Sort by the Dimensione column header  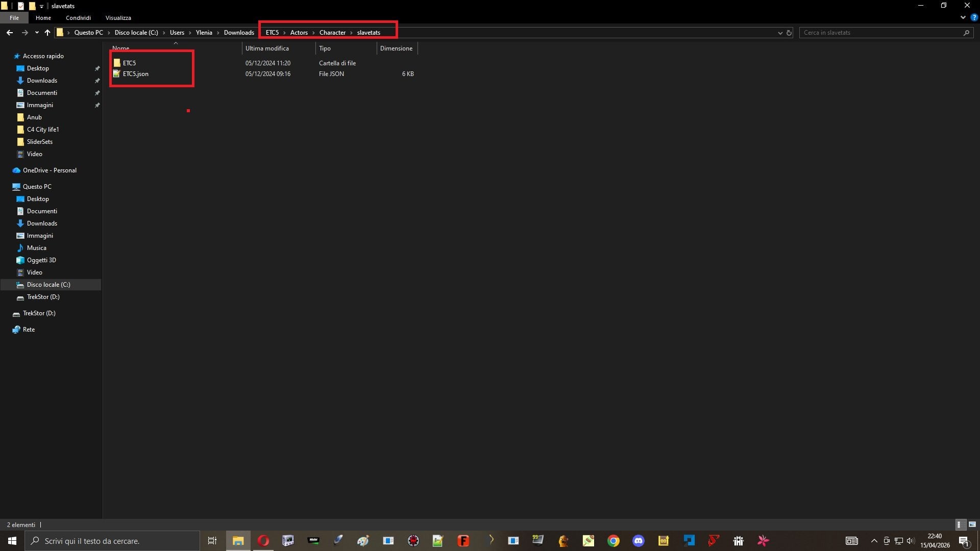pyautogui.click(x=397, y=48)
